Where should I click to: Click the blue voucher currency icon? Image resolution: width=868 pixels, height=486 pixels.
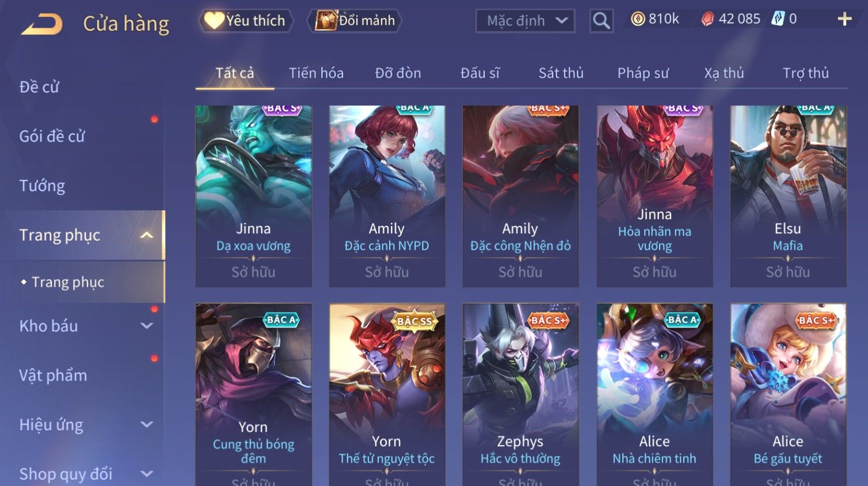(778, 18)
